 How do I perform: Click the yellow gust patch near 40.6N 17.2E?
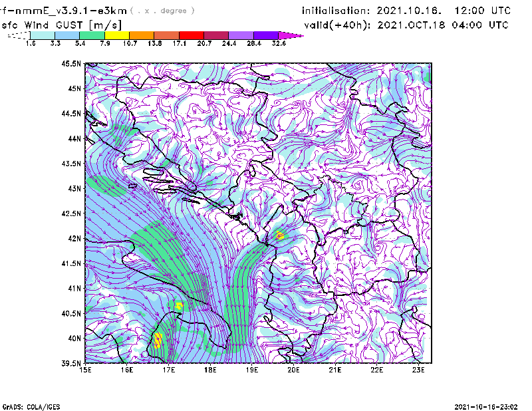[179, 306]
